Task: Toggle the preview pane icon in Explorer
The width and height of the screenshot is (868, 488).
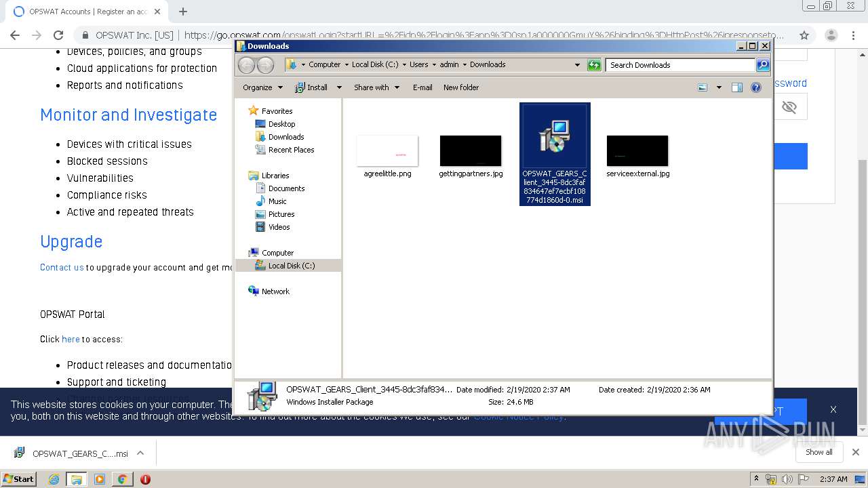Action: coord(737,87)
